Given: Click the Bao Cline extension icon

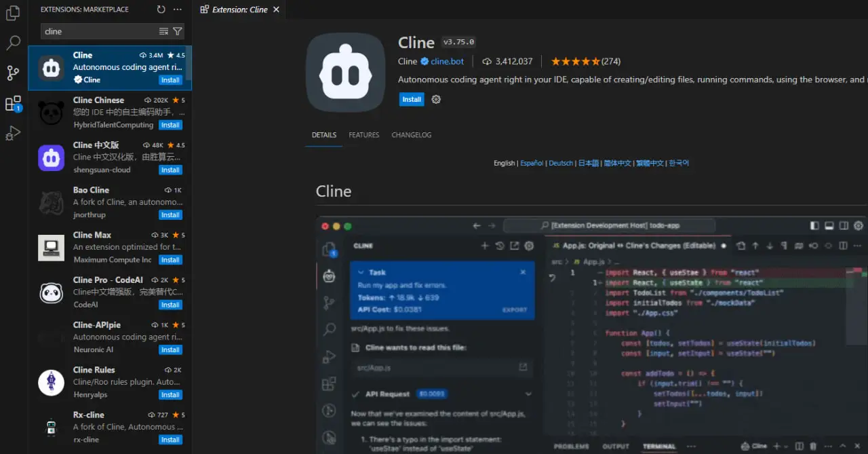Looking at the screenshot, I should (x=51, y=203).
